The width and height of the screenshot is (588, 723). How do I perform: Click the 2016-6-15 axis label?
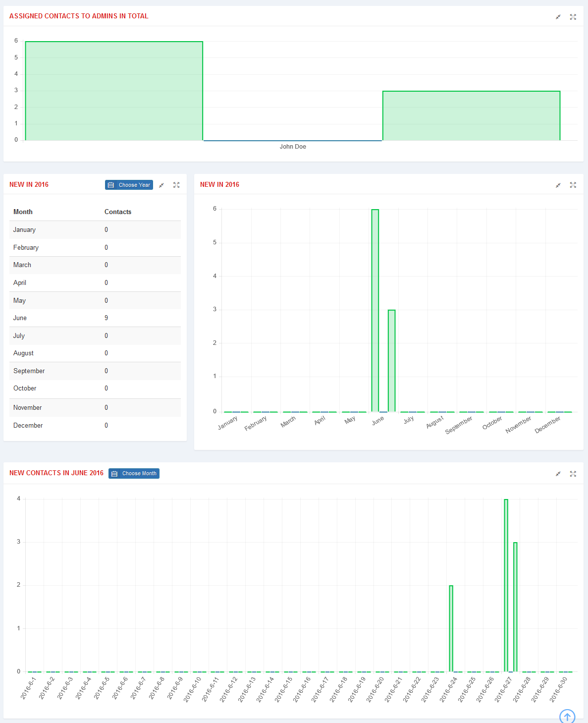tap(283, 689)
